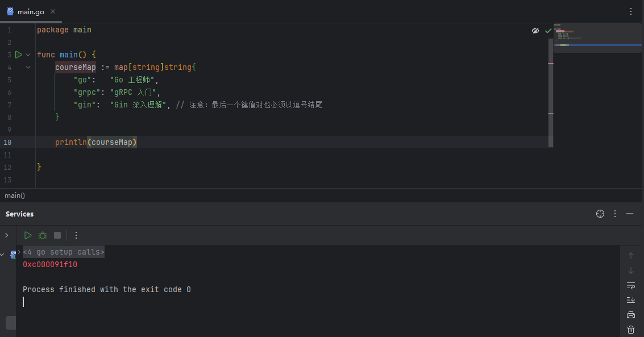Start debugging with the bug icon
Viewport: 644px width, 337px height.
(43, 235)
